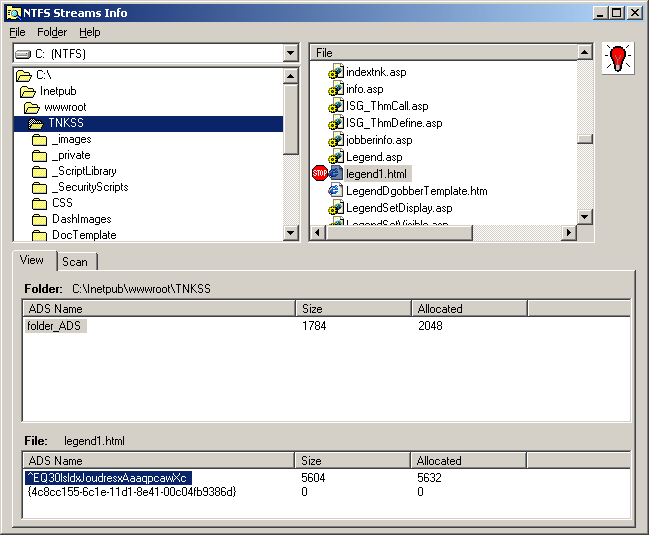Screen dimensions: 649x535
Task: Click the file ADS Name column header
Action: click(159, 461)
